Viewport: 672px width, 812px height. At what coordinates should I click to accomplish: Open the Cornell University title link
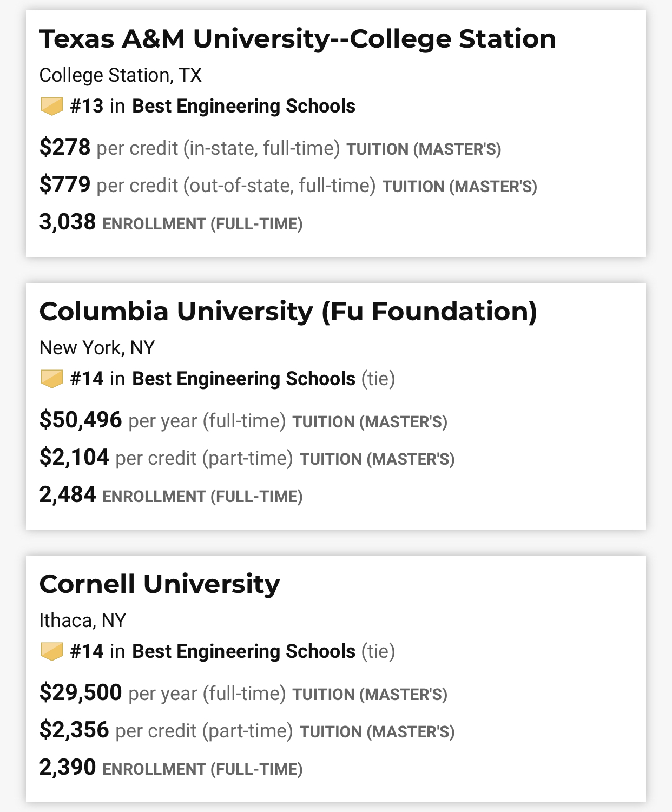(160, 584)
